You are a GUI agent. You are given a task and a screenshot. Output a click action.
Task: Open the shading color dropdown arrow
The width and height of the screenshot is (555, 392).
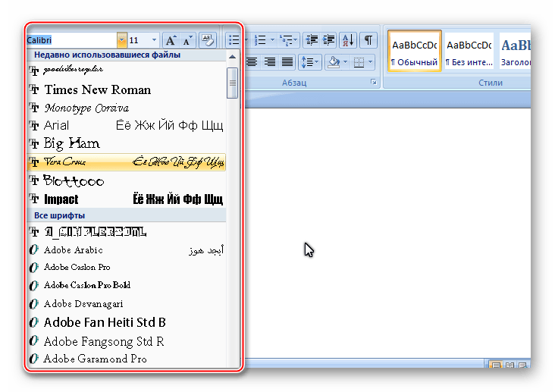click(x=346, y=62)
